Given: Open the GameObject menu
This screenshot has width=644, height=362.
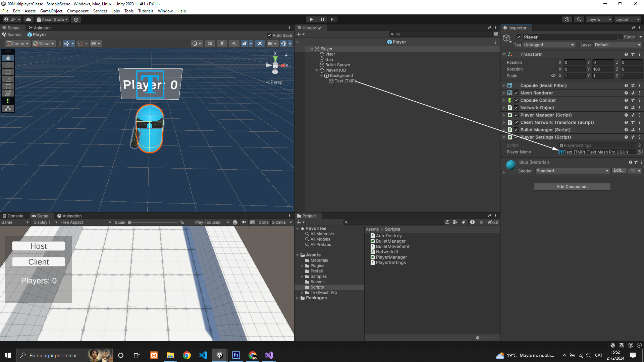Looking at the screenshot, I should click(51, 11).
